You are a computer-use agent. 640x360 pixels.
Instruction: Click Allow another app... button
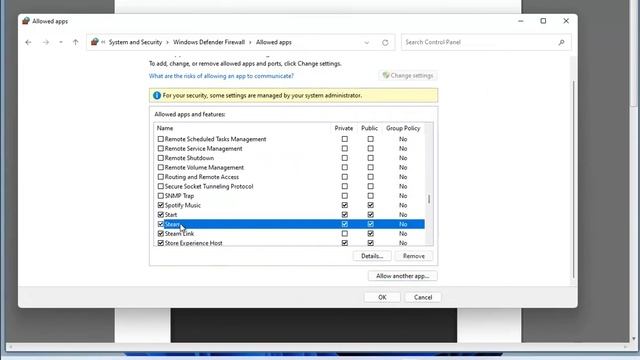(402, 276)
